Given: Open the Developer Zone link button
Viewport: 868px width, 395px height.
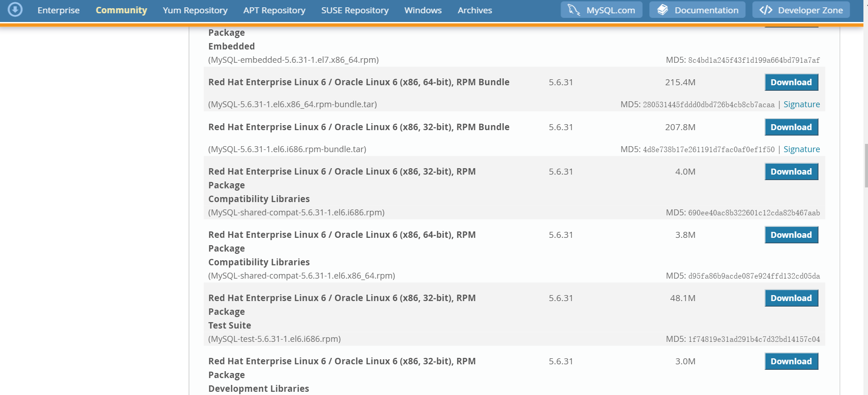Looking at the screenshot, I should click(x=801, y=10).
